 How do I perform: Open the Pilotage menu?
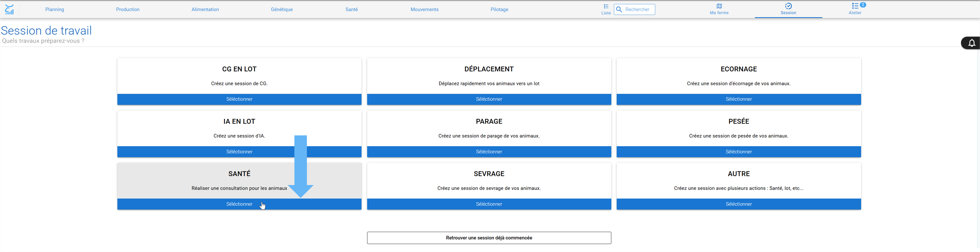click(x=499, y=10)
